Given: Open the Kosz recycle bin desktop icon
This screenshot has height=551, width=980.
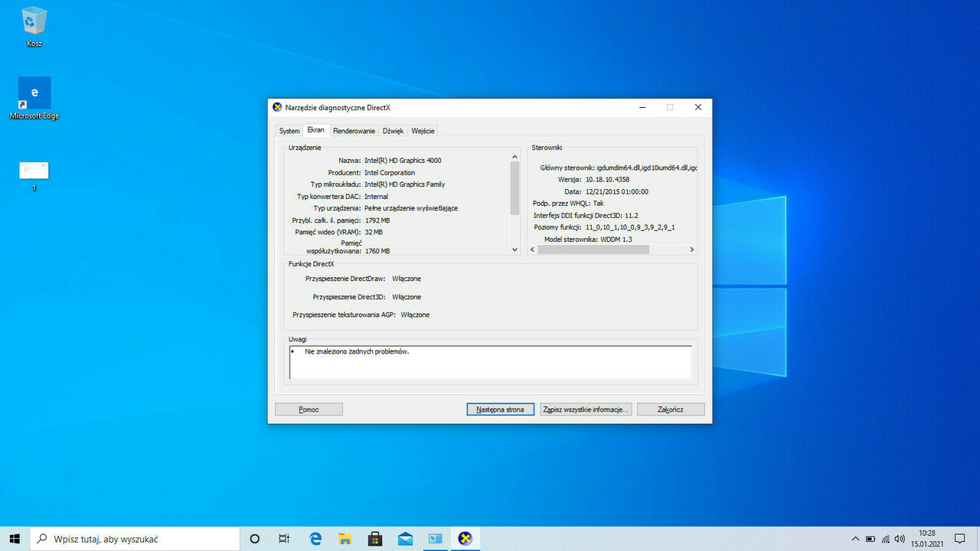Looking at the screenshot, I should (x=34, y=27).
